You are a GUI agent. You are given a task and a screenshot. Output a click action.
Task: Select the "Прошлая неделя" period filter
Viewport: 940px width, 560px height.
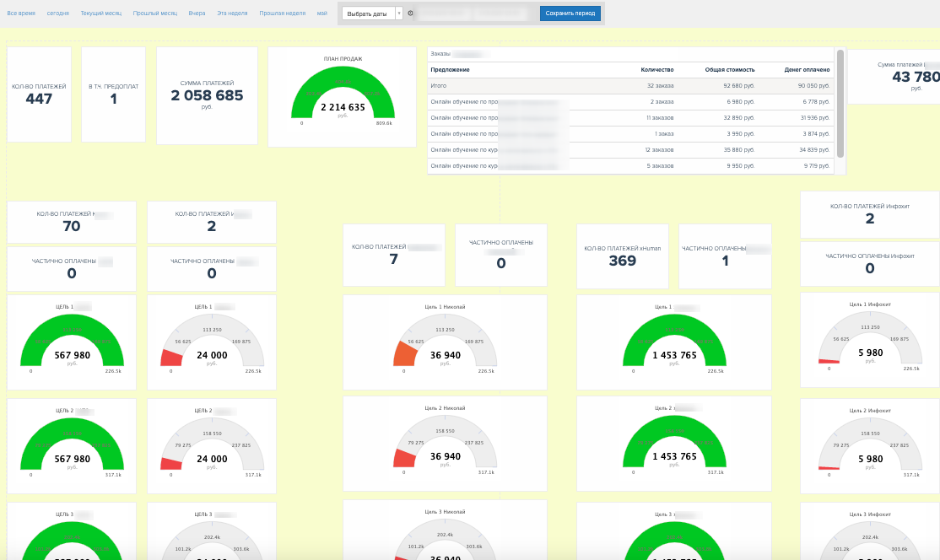[283, 13]
